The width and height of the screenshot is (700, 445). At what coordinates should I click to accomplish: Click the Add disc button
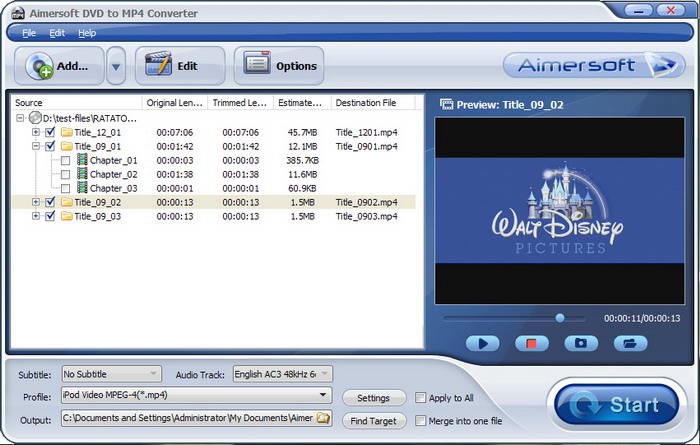click(59, 66)
